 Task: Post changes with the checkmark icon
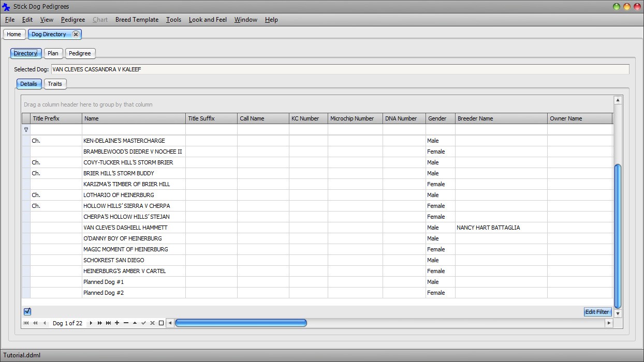point(143,323)
